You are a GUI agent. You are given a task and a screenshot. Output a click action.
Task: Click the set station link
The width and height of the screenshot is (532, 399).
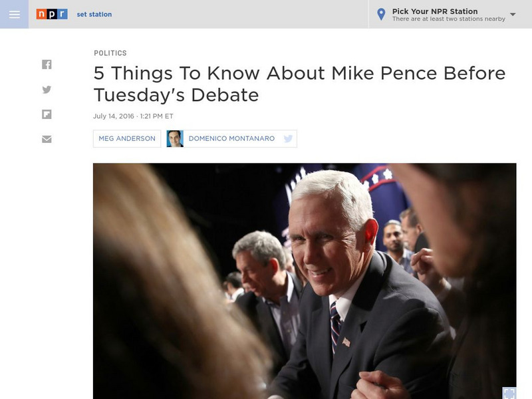[94, 14]
